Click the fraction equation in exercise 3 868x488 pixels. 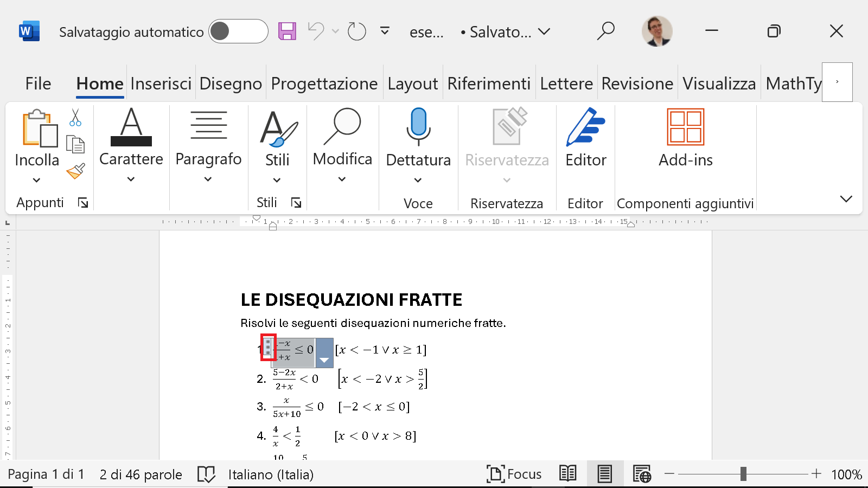(298, 407)
